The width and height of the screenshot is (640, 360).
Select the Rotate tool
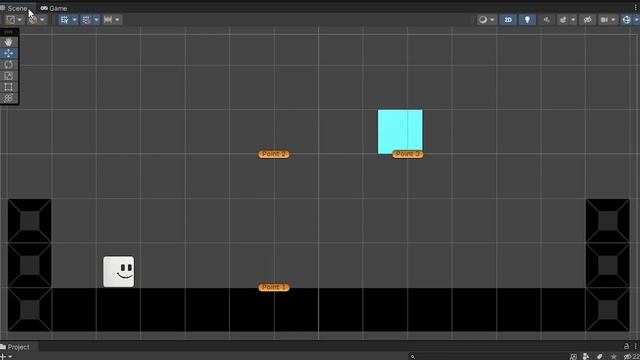[x=9, y=64]
